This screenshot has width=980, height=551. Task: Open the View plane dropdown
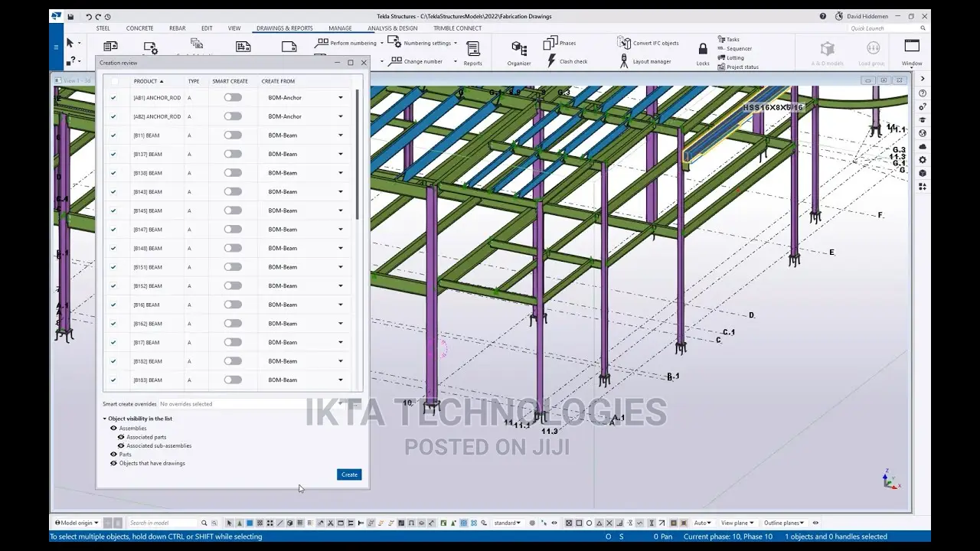click(737, 523)
